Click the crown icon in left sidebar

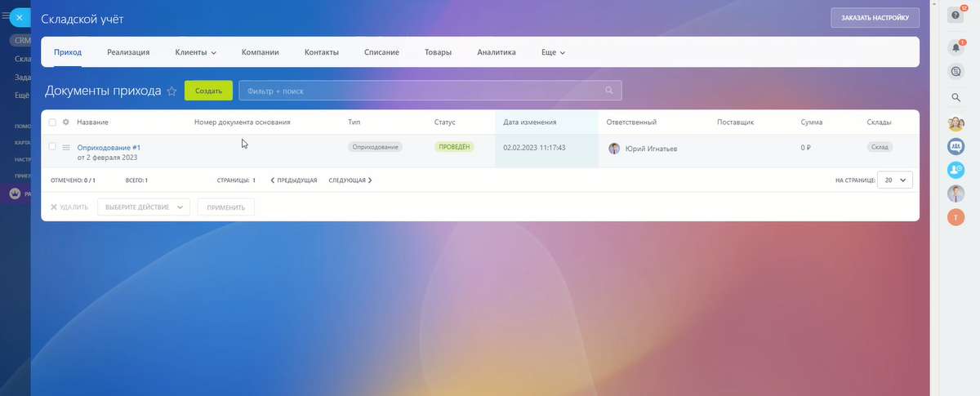pos(14,194)
